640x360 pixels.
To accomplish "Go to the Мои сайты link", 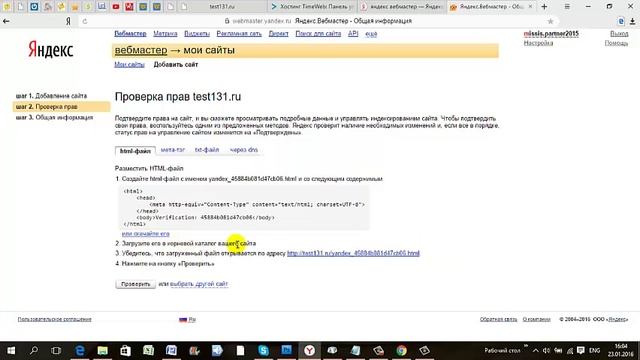I will click(x=129, y=64).
